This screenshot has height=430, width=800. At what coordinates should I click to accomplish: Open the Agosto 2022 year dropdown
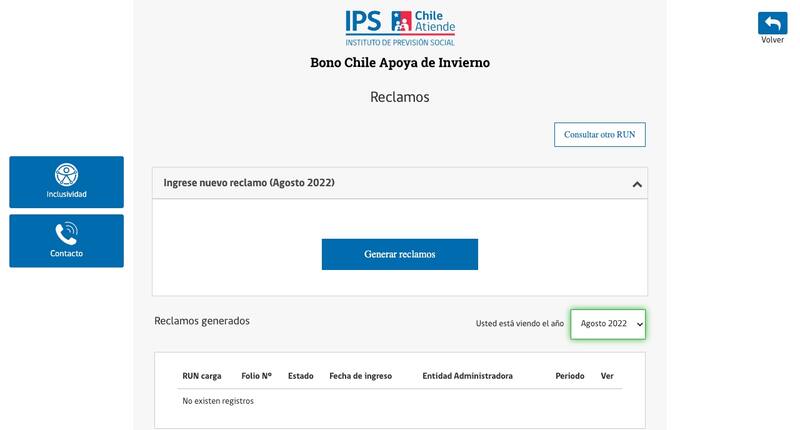pos(608,324)
